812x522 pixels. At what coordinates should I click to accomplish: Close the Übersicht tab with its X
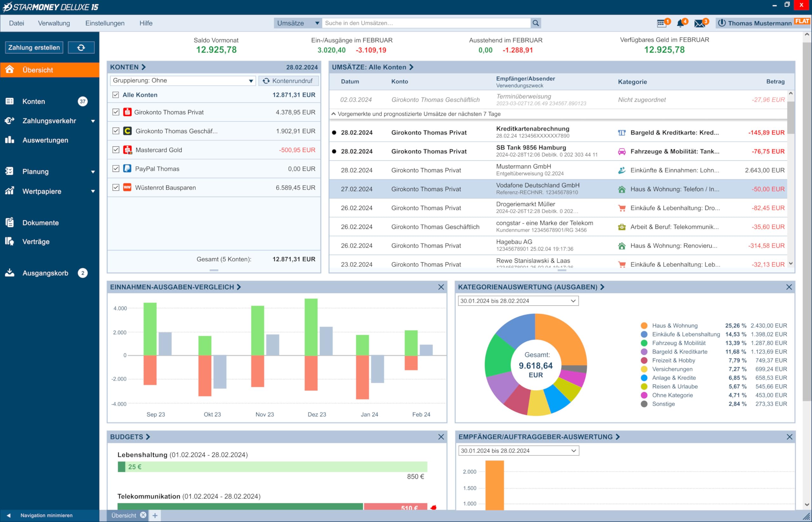[x=143, y=515]
